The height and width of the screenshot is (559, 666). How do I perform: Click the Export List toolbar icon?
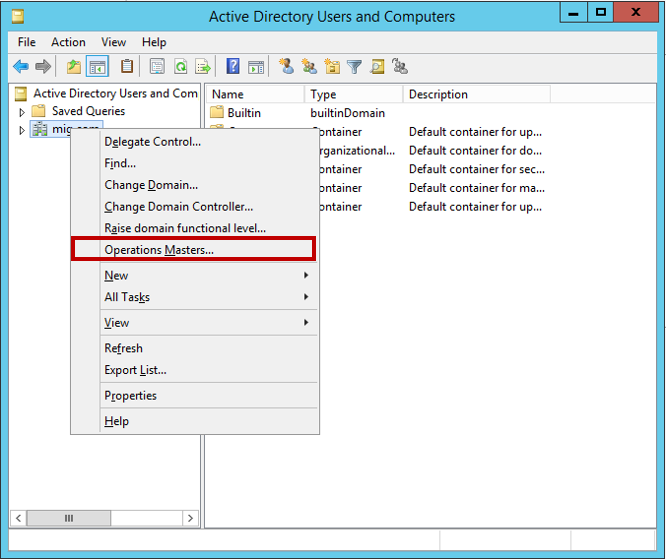[x=203, y=67]
